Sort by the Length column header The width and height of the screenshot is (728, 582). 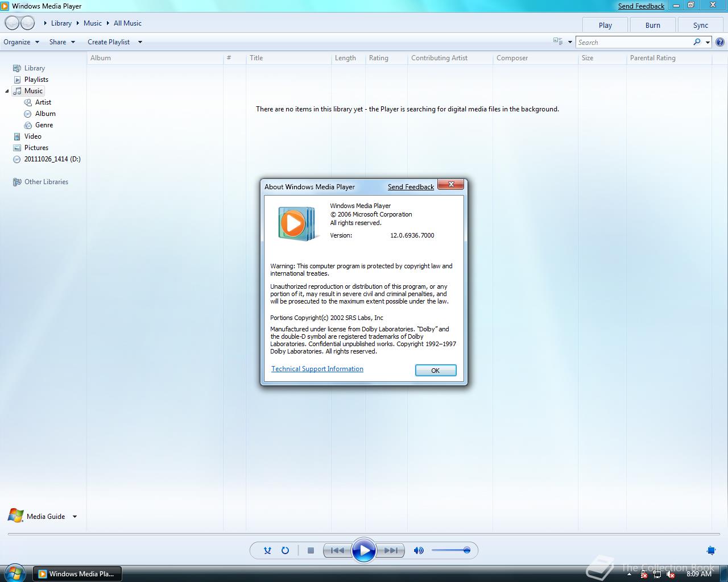coord(348,58)
